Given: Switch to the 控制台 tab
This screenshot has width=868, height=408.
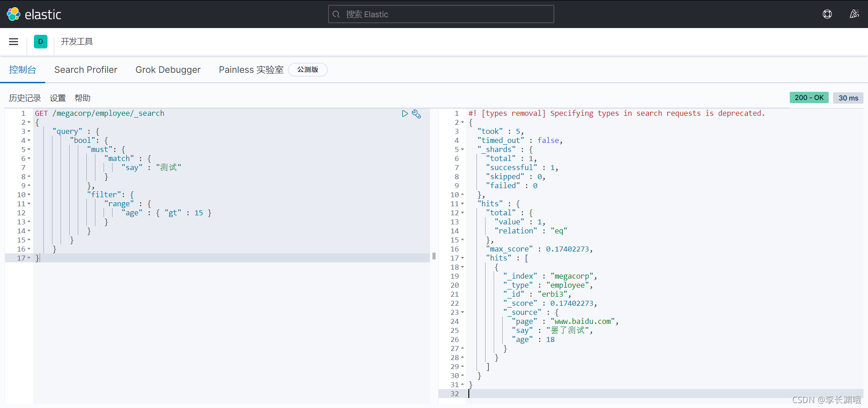Looking at the screenshot, I should pos(23,70).
